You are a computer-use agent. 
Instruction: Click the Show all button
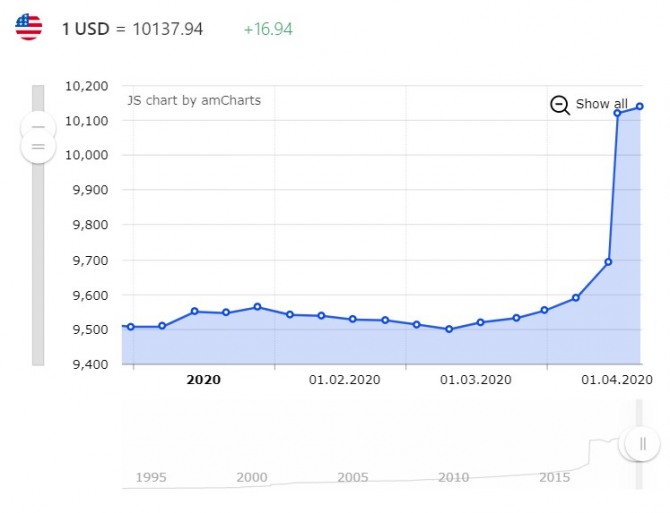pyautogui.click(x=601, y=104)
